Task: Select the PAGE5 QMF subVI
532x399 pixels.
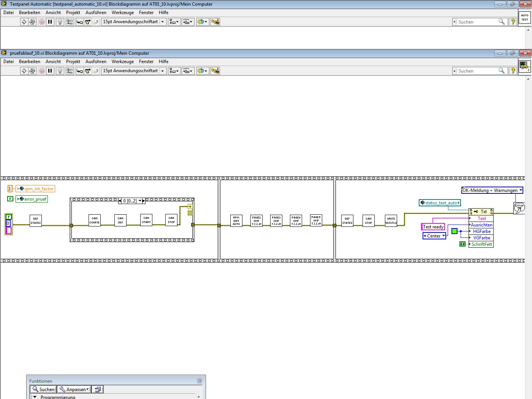Action: pyautogui.click(x=316, y=220)
